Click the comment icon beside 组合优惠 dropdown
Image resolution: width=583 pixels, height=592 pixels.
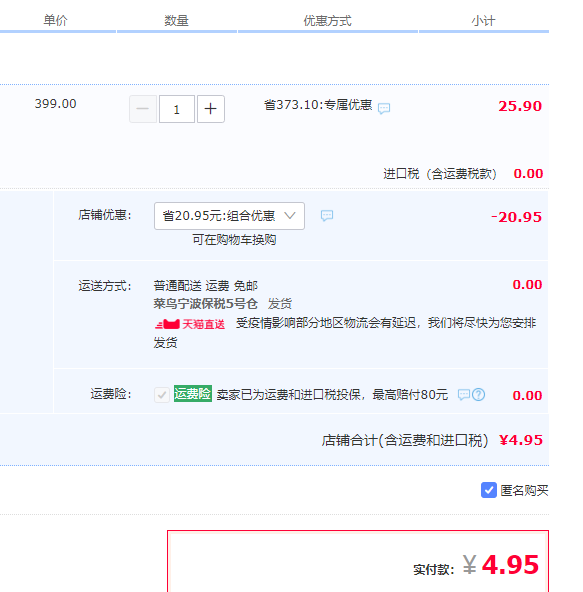tap(327, 216)
